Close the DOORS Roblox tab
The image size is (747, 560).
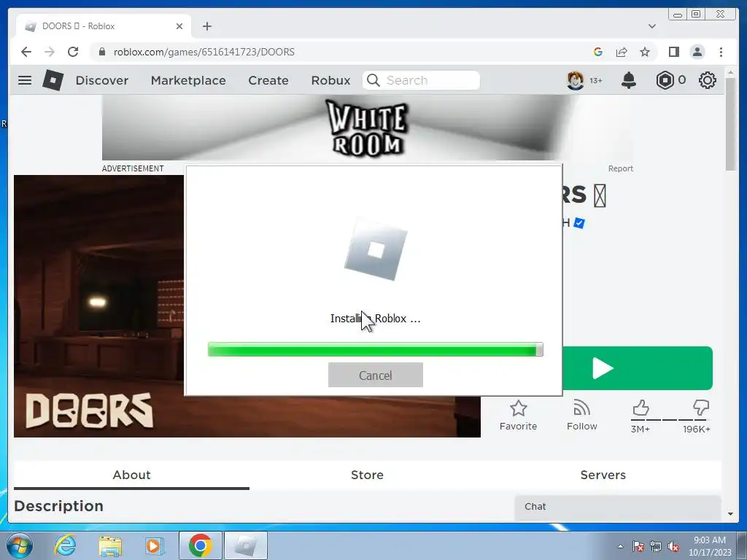tap(179, 26)
